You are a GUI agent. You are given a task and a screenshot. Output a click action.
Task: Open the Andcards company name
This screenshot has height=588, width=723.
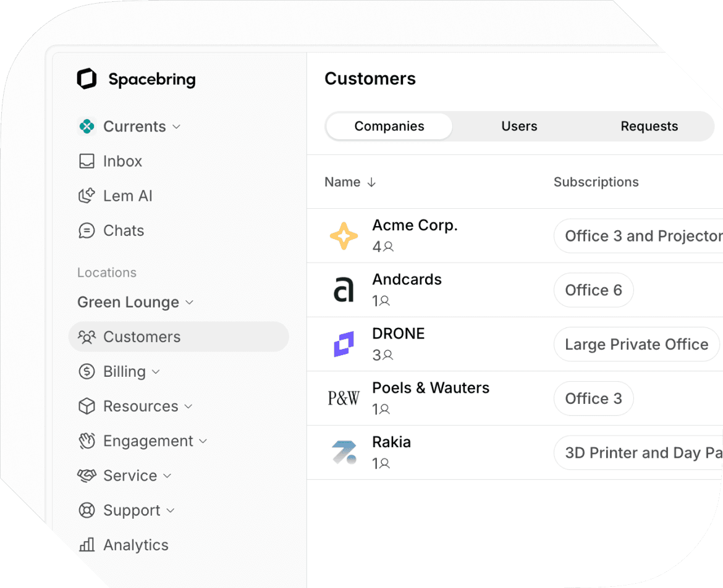pos(407,279)
